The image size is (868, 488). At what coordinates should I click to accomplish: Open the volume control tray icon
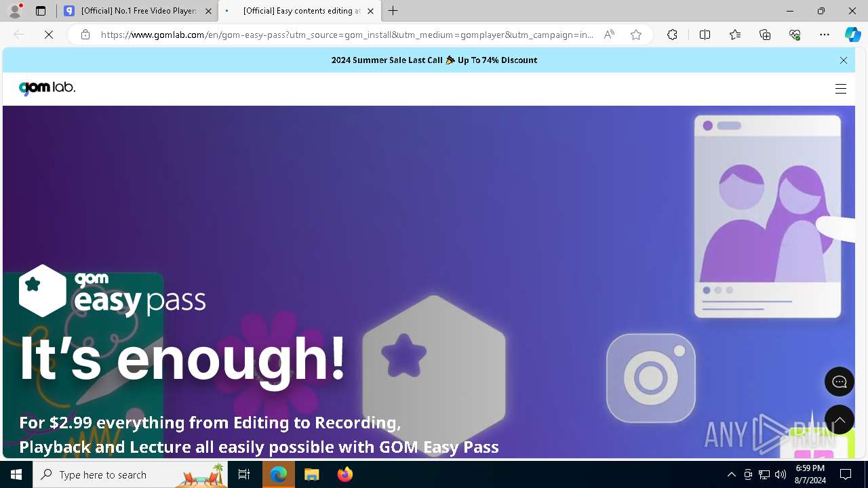click(781, 474)
